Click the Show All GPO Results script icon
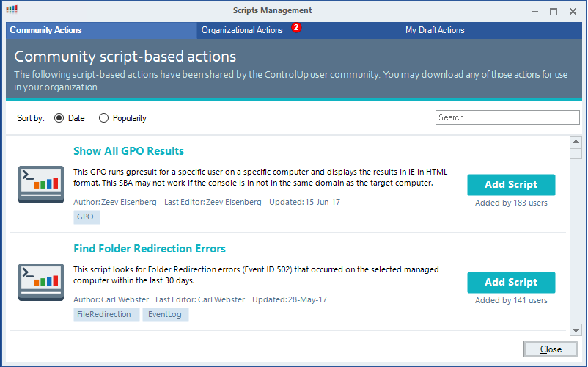The height and width of the screenshot is (367, 588). (x=41, y=184)
